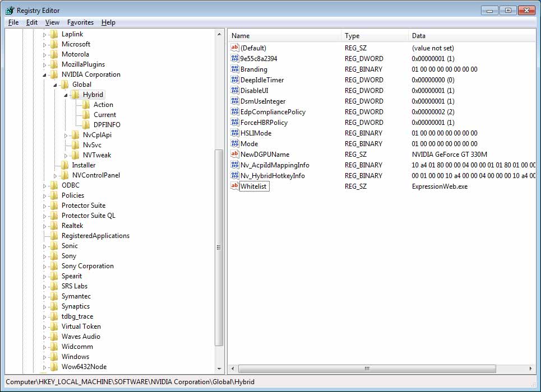Image resolution: width=541 pixels, height=392 pixels.
Task: Sort values by Name column header
Action: click(284, 35)
